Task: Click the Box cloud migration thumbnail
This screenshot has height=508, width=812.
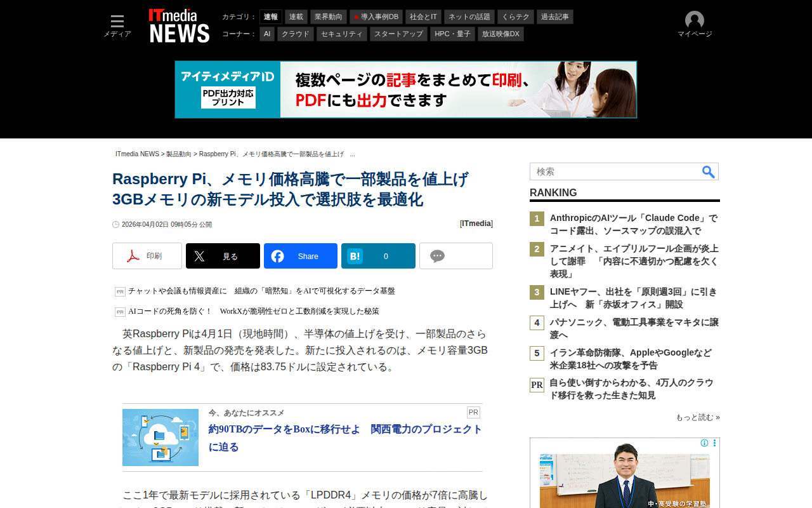Action: (160, 438)
